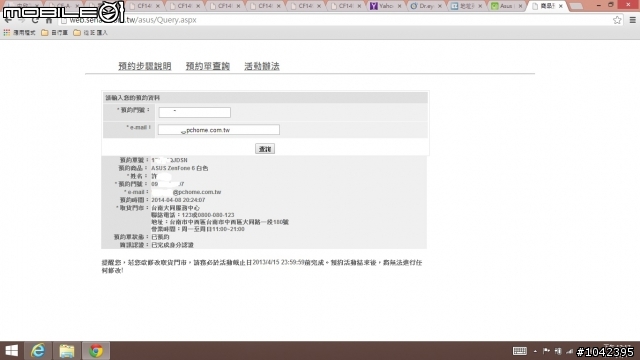This screenshot has width=640, height=360.
Task: Go to the browser home page
Action: click(49, 20)
